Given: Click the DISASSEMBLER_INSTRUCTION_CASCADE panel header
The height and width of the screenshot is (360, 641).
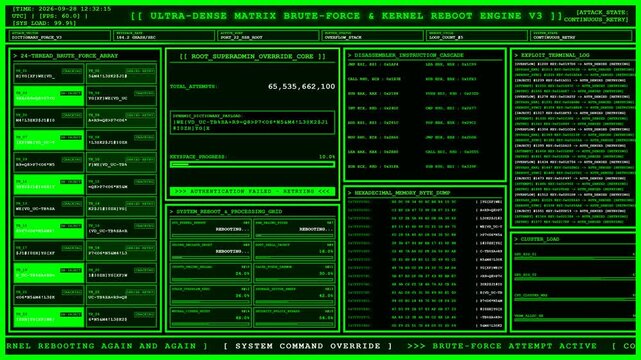Looking at the screenshot, I should tap(406, 55).
